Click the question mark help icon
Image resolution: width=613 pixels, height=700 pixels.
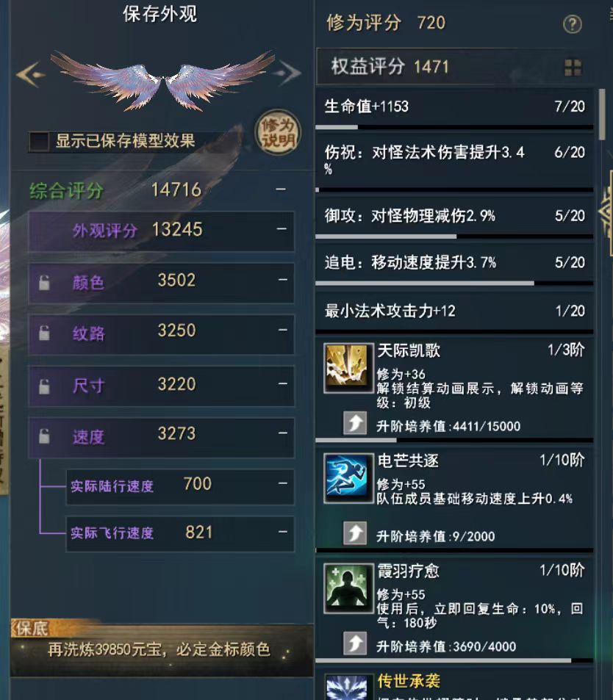point(573,24)
